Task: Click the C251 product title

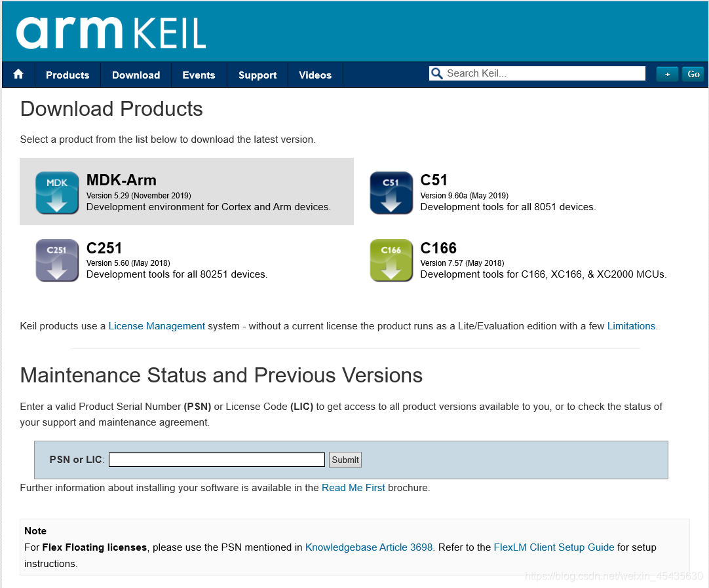Action: [x=104, y=248]
